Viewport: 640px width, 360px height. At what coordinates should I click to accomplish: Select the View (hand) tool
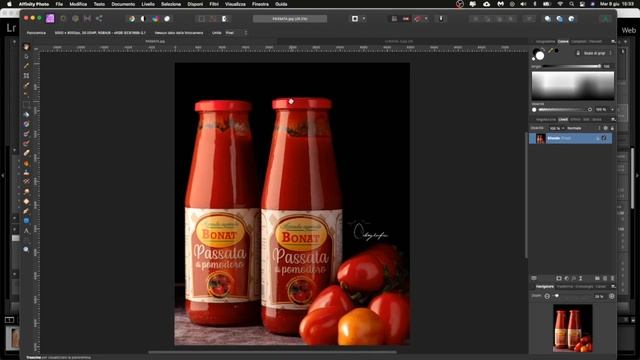point(27,47)
